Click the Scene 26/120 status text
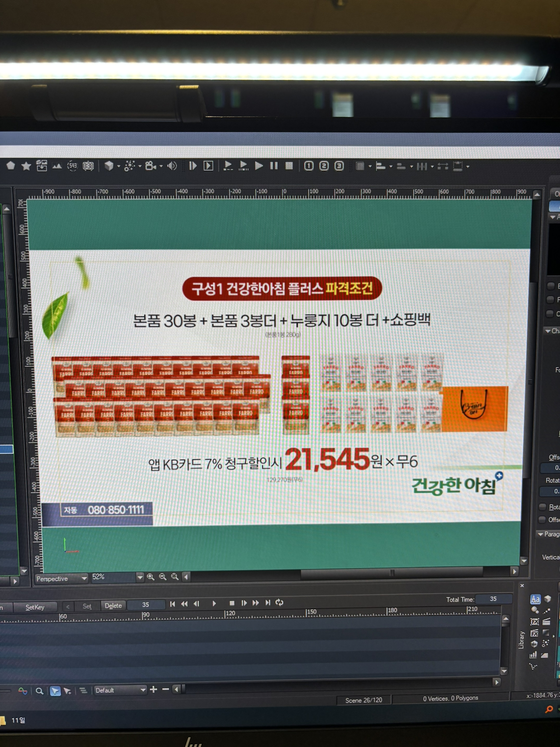Viewport: 560px width, 747px height. coord(364,700)
